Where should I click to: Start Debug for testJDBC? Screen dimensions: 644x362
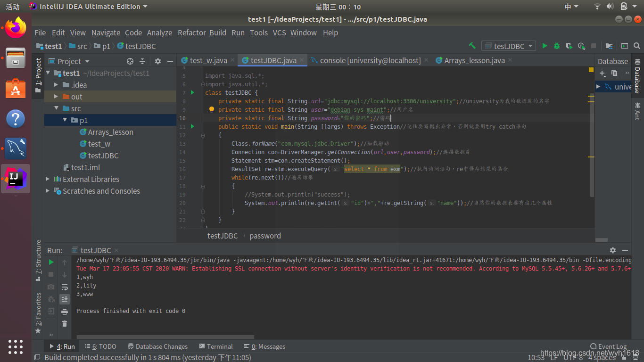(x=557, y=46)
